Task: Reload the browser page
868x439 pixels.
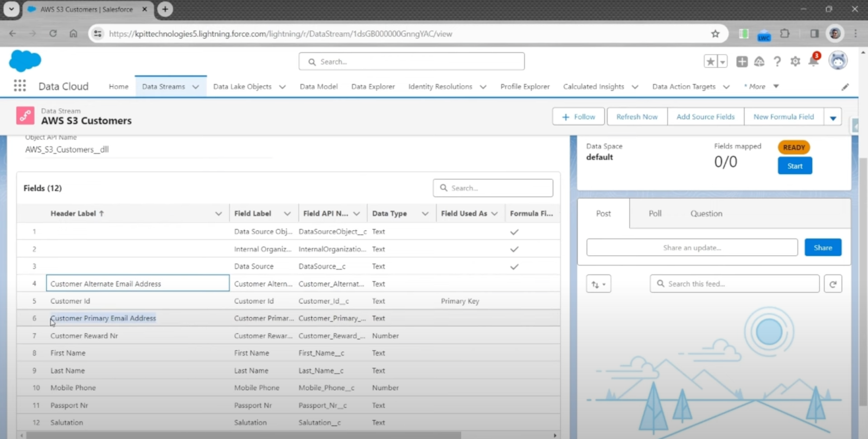Action: (x=53, y=34)
